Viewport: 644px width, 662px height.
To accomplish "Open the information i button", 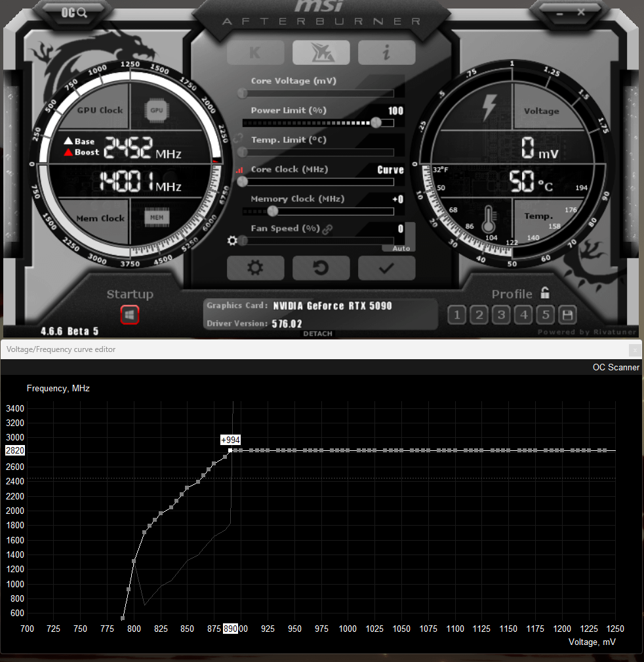I will (x=386, y=52).
